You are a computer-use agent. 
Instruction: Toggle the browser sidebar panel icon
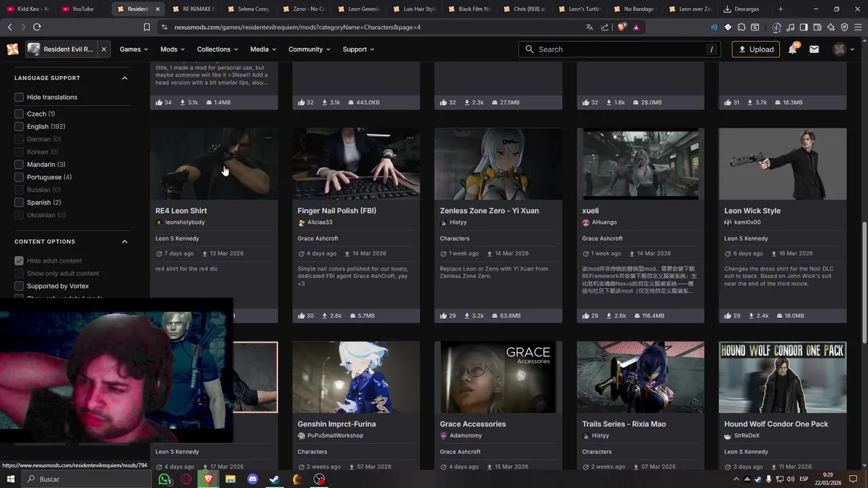tap(804, 27)
